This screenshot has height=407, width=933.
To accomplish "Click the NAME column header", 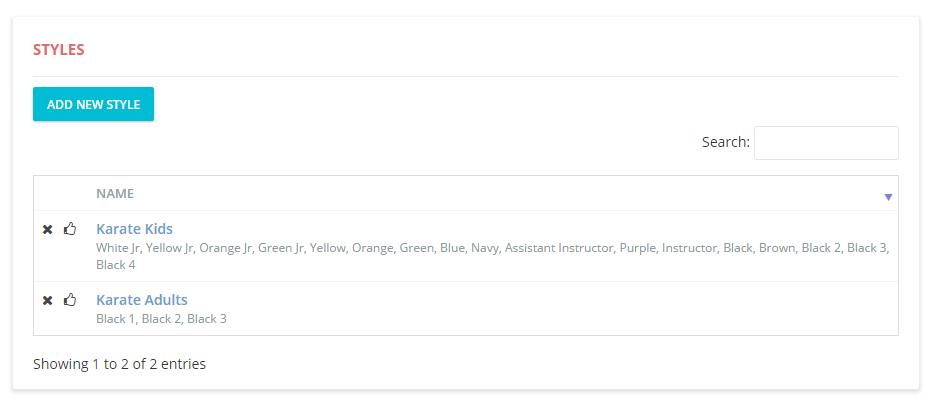I will pyautogui.click(x=115, y=194).
